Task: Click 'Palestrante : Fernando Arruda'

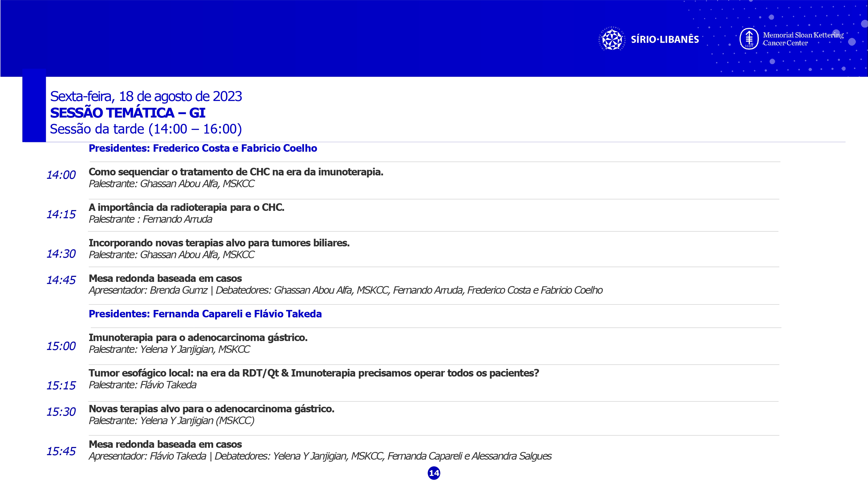Action: pos(150,219)
